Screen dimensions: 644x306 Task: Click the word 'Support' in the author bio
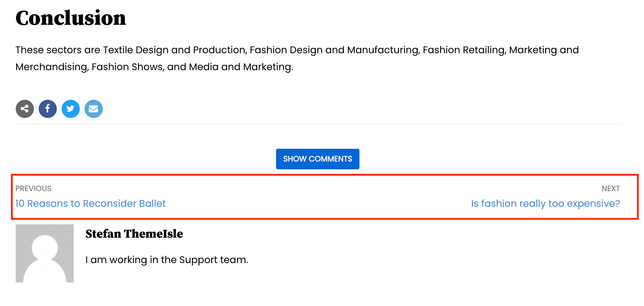[198, 260]
